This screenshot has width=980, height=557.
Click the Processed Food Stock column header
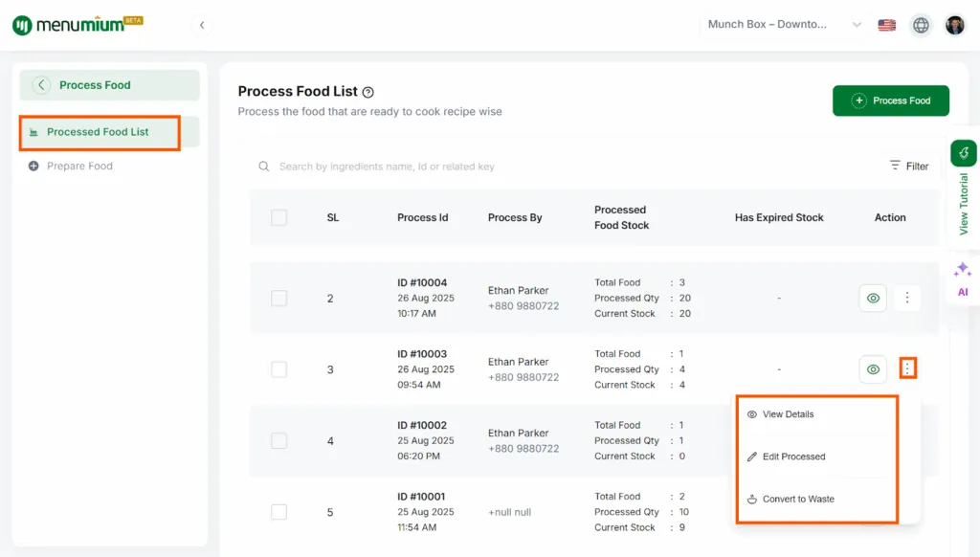coord(621,217)
